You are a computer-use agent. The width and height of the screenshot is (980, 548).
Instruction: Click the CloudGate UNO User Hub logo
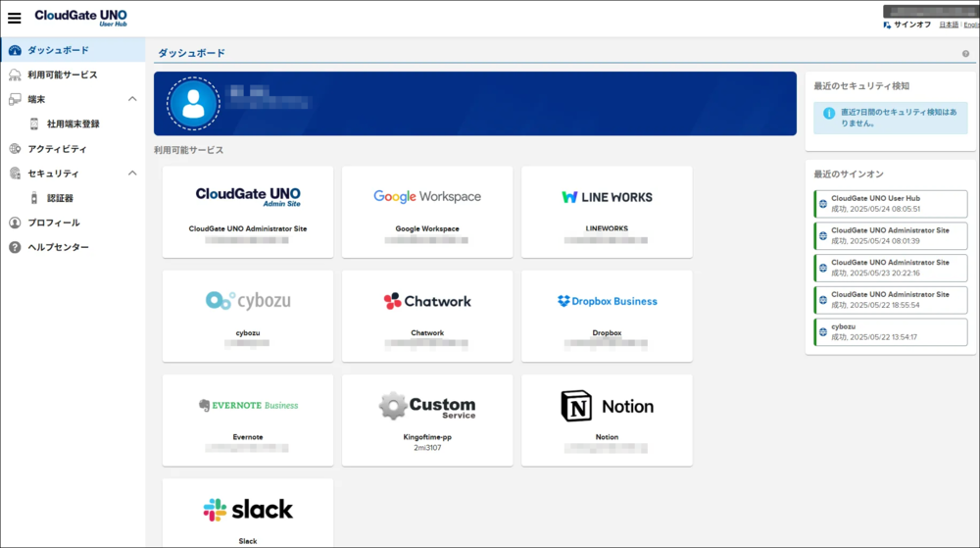80,18
